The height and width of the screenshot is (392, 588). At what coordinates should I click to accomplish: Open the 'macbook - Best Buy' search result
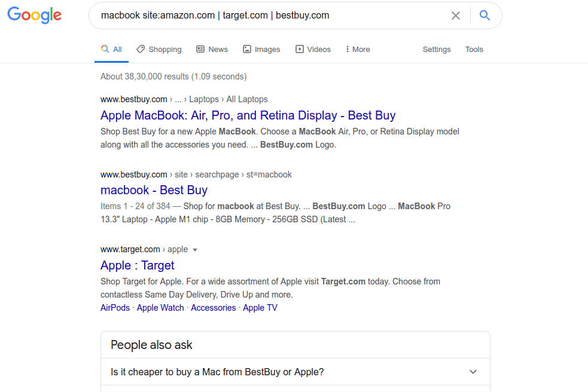(154, 189)
